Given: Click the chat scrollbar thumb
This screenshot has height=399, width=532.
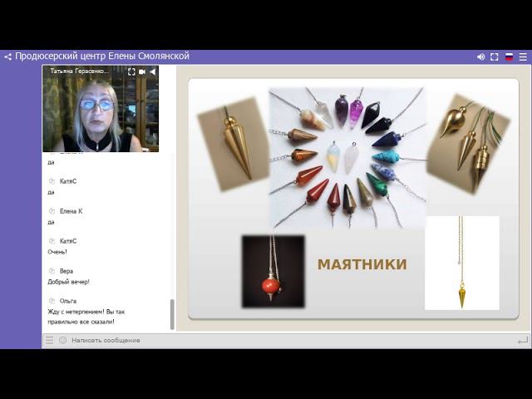Looking at the screenshot, I should pyautogui.click(x=172, y=314).
